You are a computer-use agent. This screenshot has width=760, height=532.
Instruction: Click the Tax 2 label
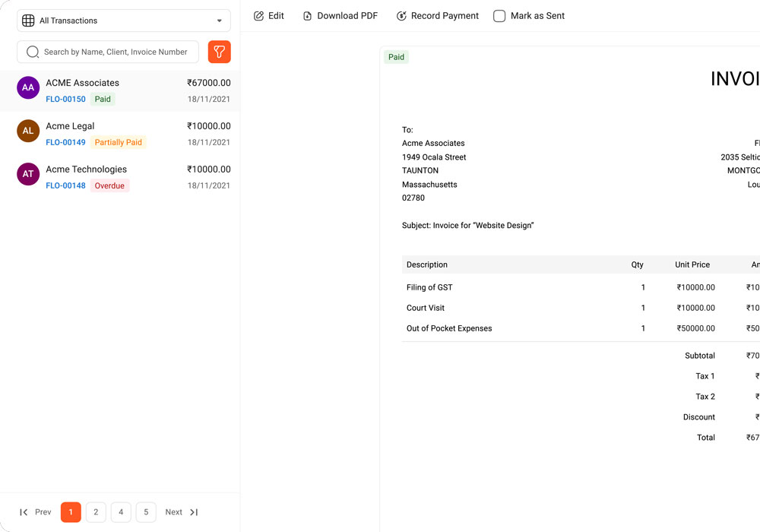click(x=705, y=396)
